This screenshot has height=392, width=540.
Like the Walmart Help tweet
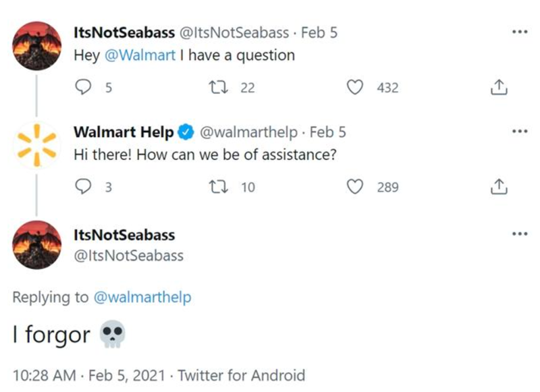click(355, 186)
